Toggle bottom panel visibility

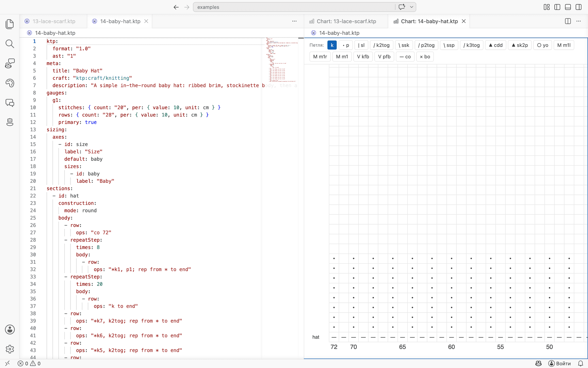point(568,7)
